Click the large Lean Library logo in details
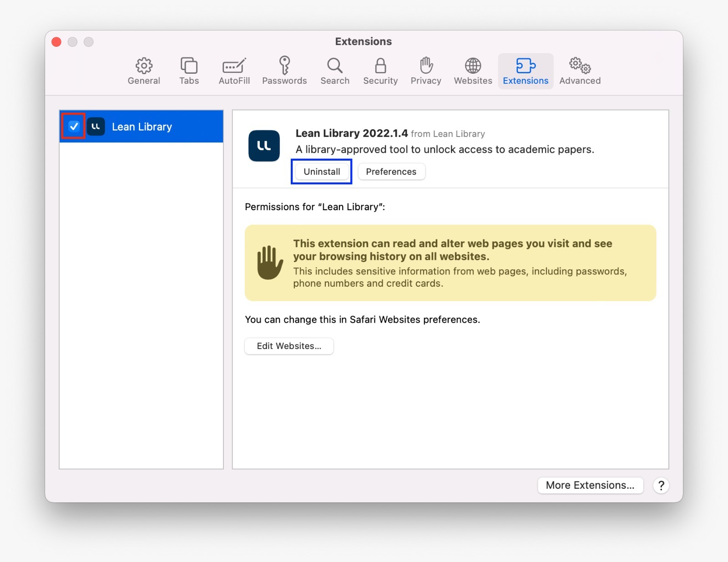 (x=264, y=146)
